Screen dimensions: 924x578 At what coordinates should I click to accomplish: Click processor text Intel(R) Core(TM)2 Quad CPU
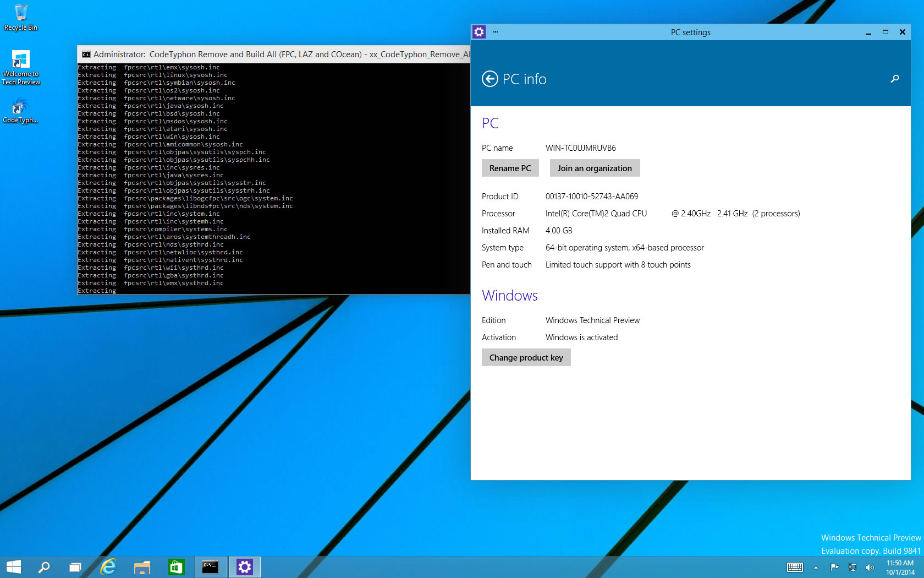tap(596, 214)
